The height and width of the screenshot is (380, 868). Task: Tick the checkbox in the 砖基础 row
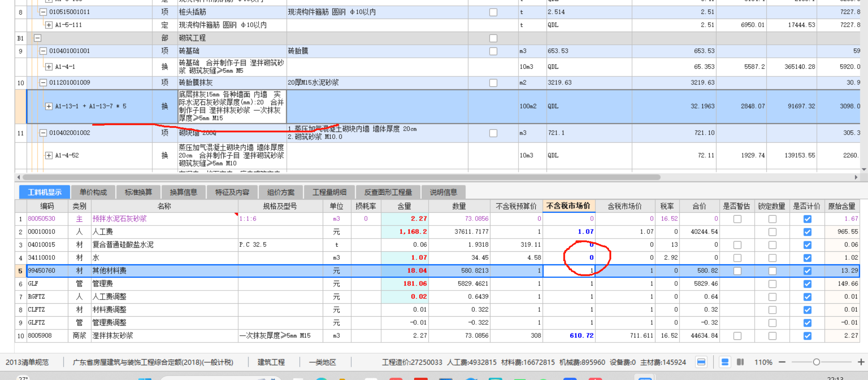tap(493, 51)
